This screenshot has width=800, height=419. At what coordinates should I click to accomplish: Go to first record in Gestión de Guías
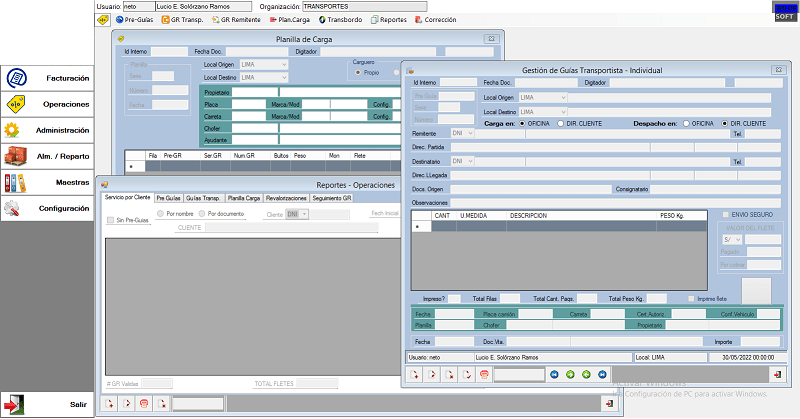tap(554, 374)
